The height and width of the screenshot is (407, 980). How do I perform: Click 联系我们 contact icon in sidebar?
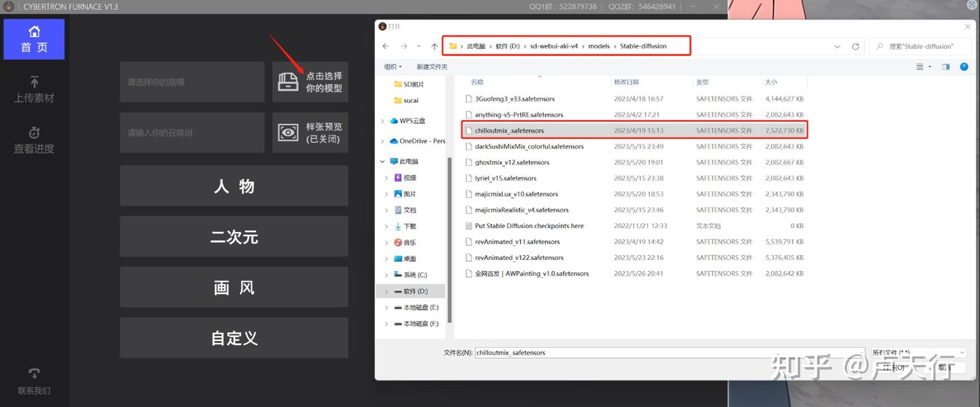34,374
